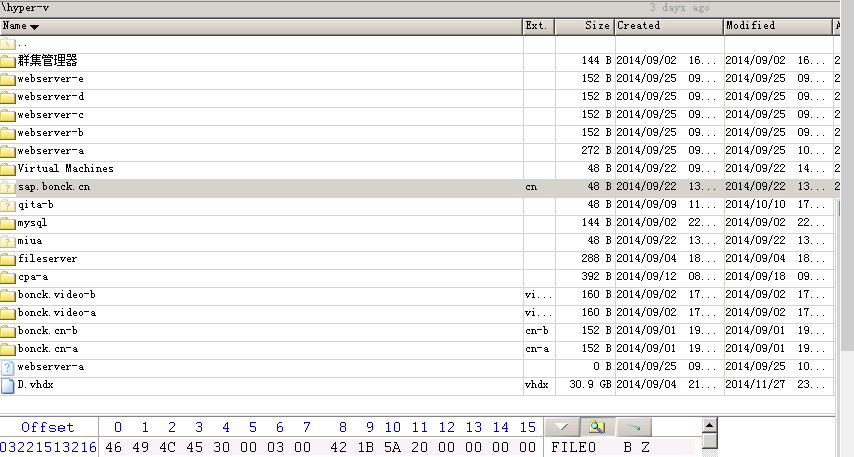Click the Offset header in hex view
This screenshot has width=854, height=457.
point(47,427)
